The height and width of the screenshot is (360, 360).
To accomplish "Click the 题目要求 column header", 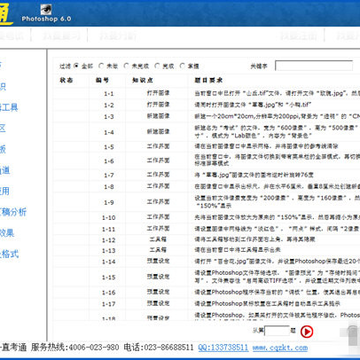I will tap(208, 80).
